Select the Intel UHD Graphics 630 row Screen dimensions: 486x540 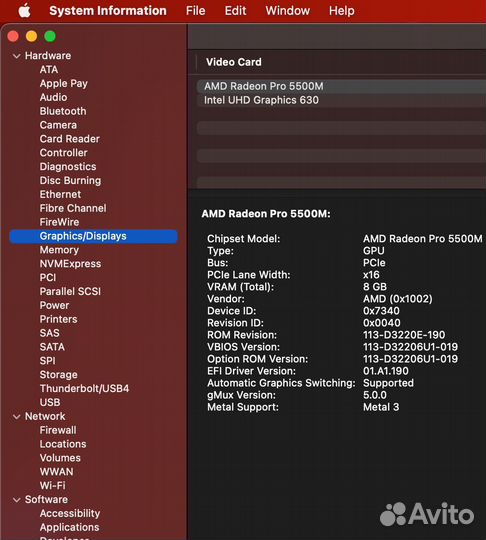(341, 100)
